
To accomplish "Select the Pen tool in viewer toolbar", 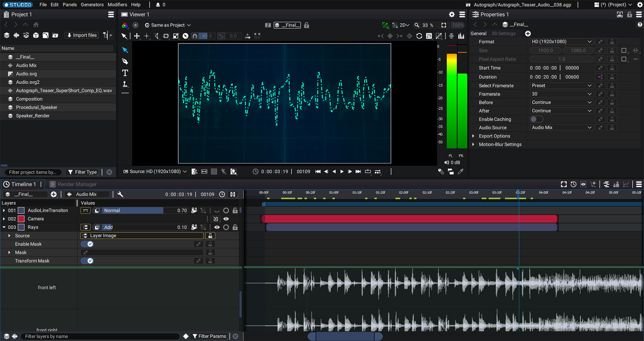I will point(125,62).
